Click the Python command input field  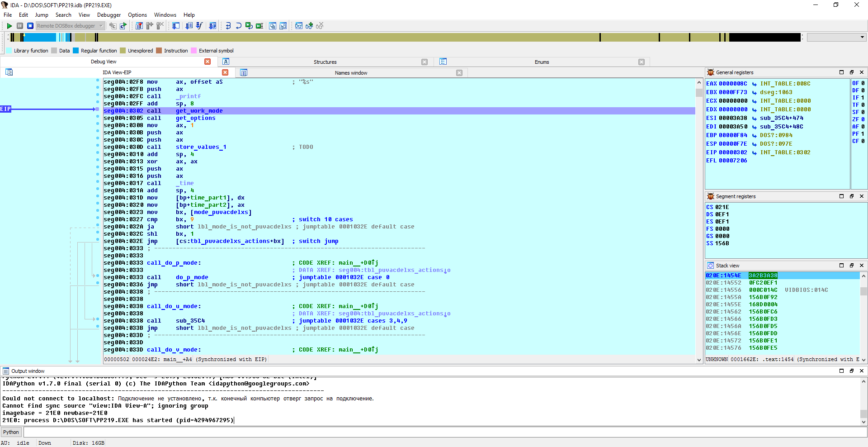[445, 432]
